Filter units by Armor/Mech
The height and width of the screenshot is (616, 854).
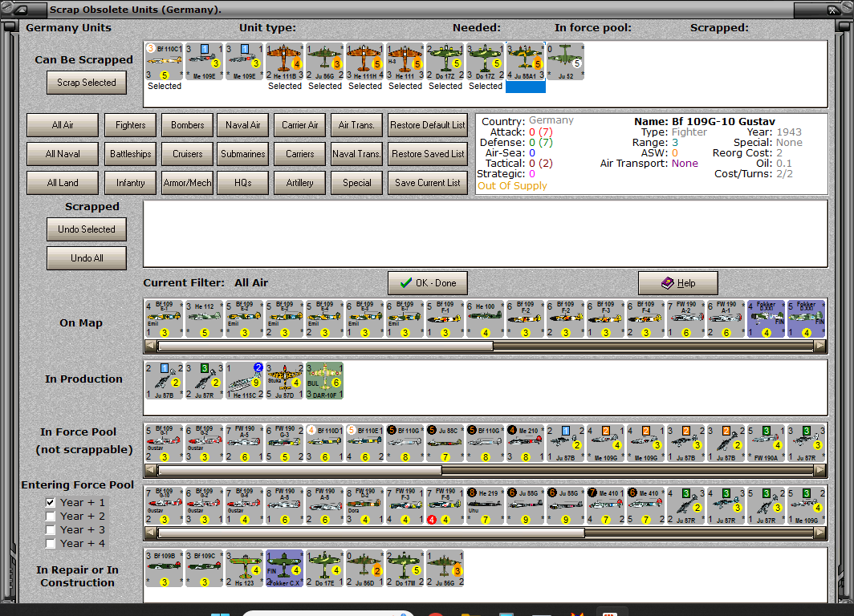187,183
